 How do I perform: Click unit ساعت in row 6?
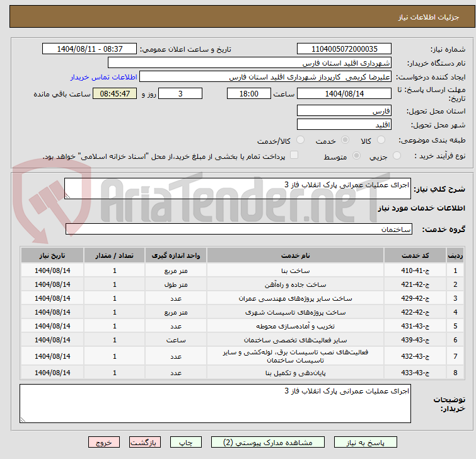coord(176,340)
